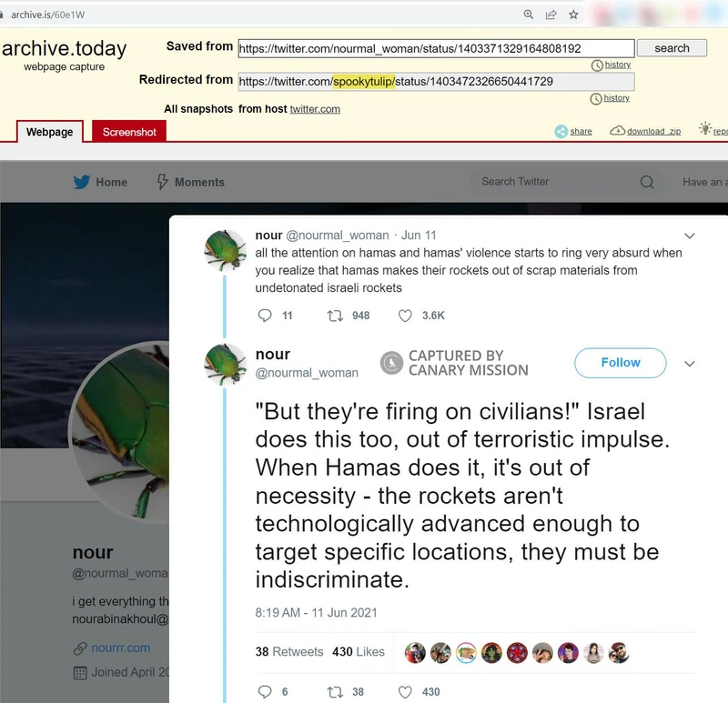728x703 pixels.
Task: Click the link icon beside nourr.com
Action: point(80,648)
